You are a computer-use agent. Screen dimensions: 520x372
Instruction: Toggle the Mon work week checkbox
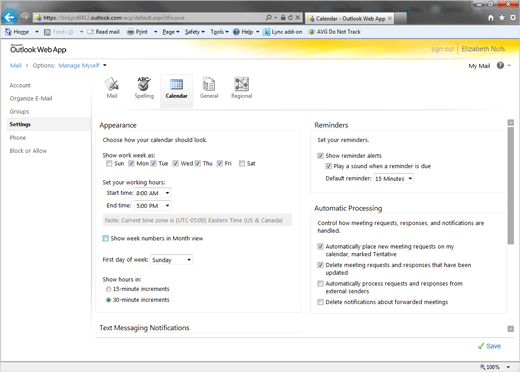(x=131, y=163)
